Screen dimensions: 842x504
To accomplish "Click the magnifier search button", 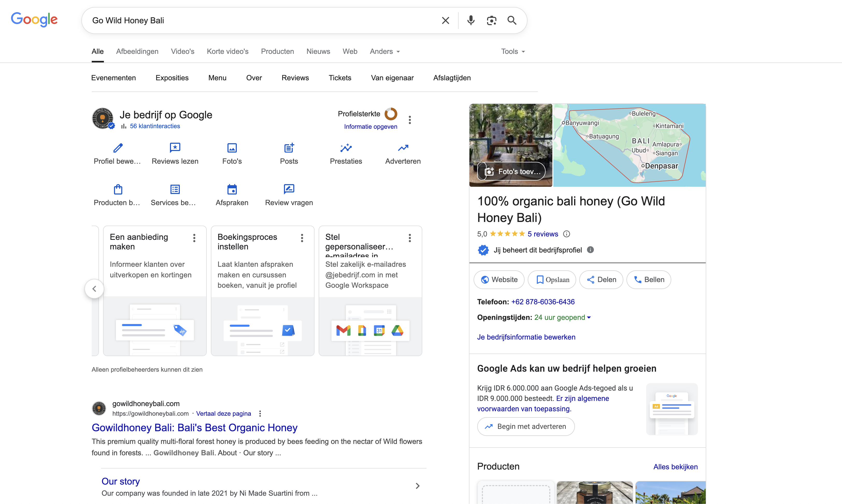I will (x=512, y=20).
